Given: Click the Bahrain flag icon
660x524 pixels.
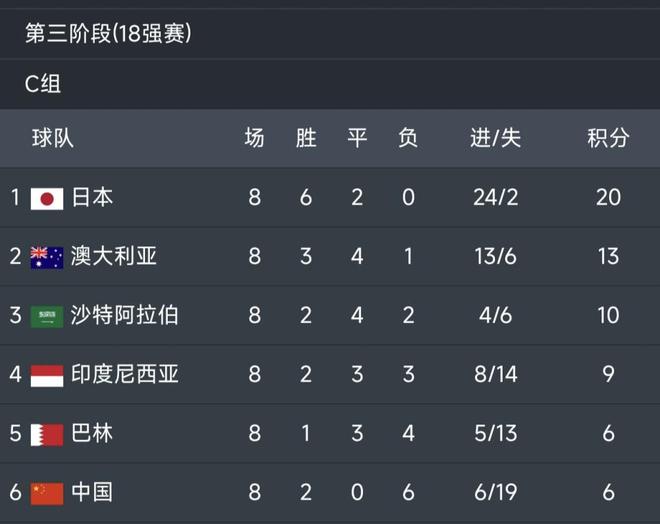Looking at the screenshot, I should (x=47, y=434).
